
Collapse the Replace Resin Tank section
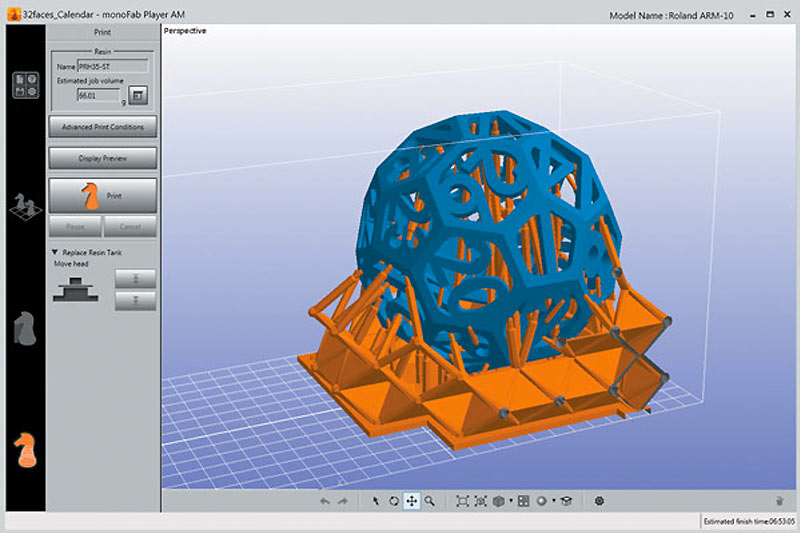(x=54, y=252)
